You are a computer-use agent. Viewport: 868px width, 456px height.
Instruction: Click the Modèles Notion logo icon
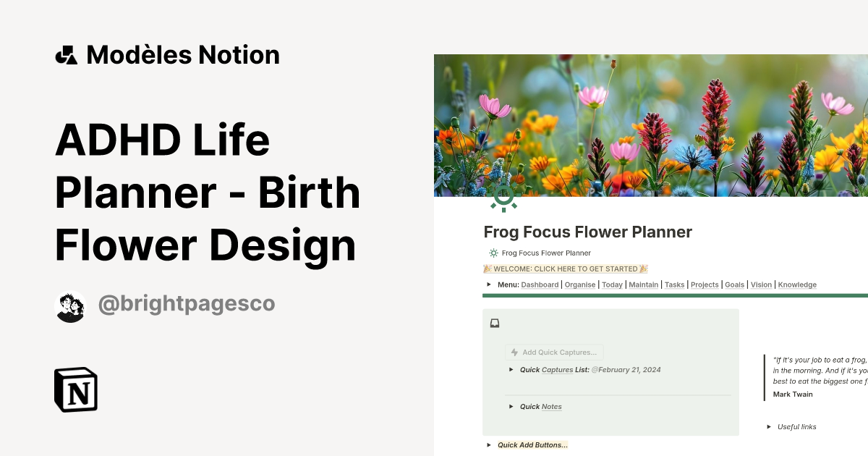click(x=67, y=54)
